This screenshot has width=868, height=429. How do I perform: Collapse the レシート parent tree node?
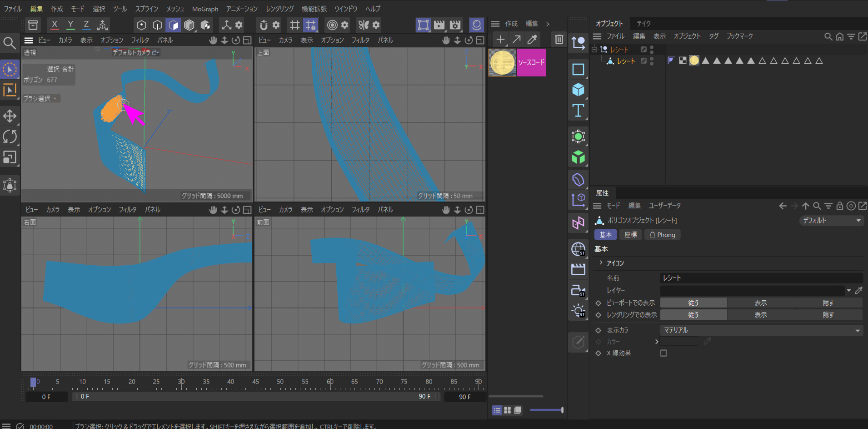pos(594,50)
